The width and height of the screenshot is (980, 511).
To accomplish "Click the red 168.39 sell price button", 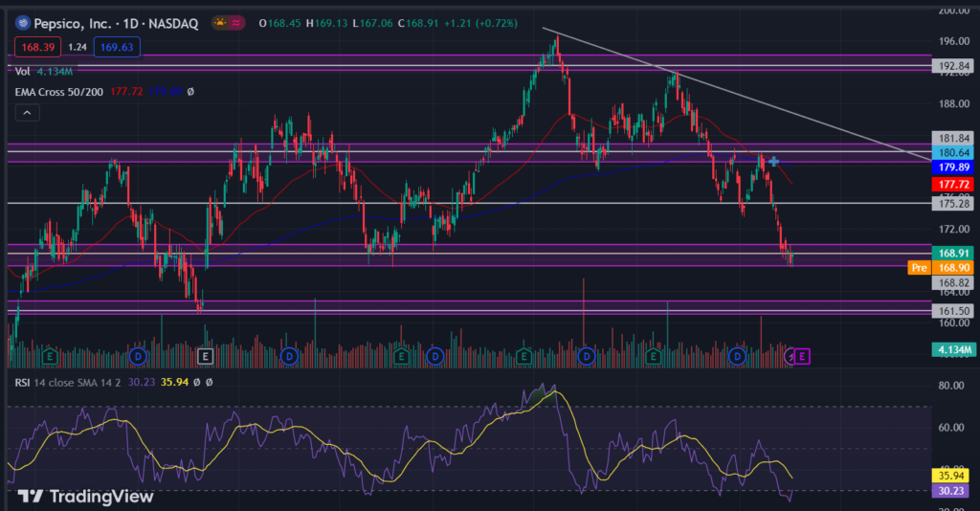I will coord(37,47).
